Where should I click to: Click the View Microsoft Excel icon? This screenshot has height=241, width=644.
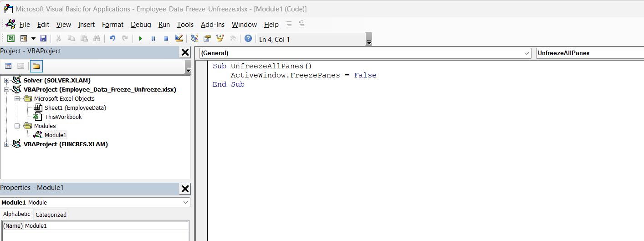point(10,39)
